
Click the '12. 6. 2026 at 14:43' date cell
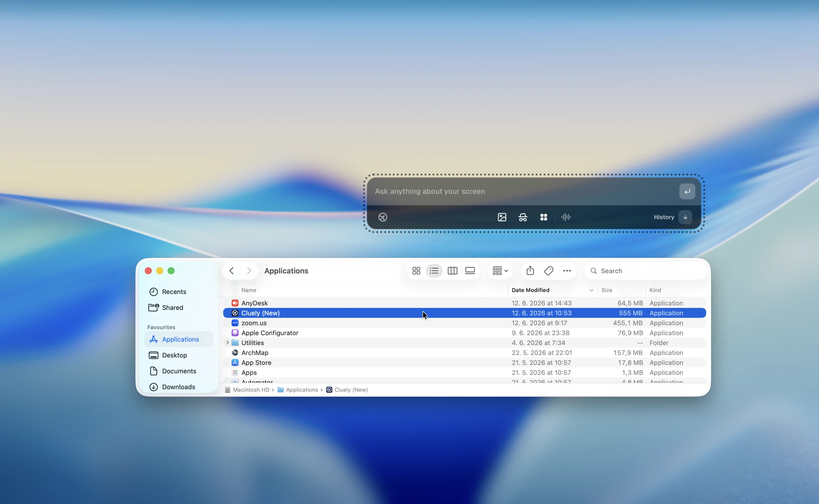click(x=541, y=303)
